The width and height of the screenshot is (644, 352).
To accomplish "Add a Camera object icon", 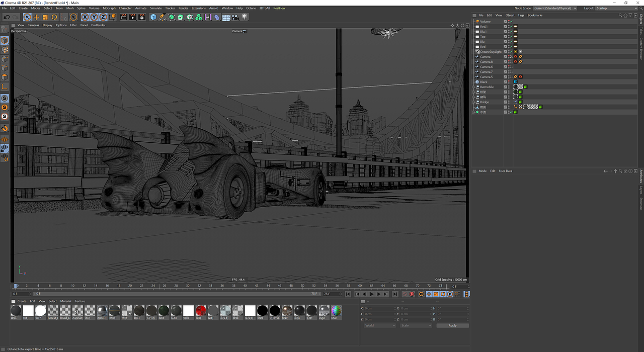I will pos(235,17).
